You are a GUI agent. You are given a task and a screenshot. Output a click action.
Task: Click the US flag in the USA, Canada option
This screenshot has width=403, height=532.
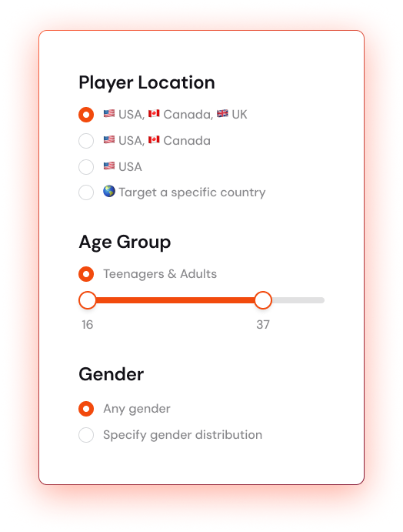click(109, 140)
